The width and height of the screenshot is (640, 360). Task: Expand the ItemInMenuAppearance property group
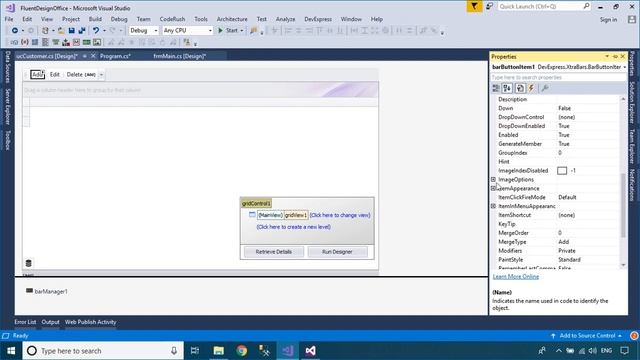[493, 207]
